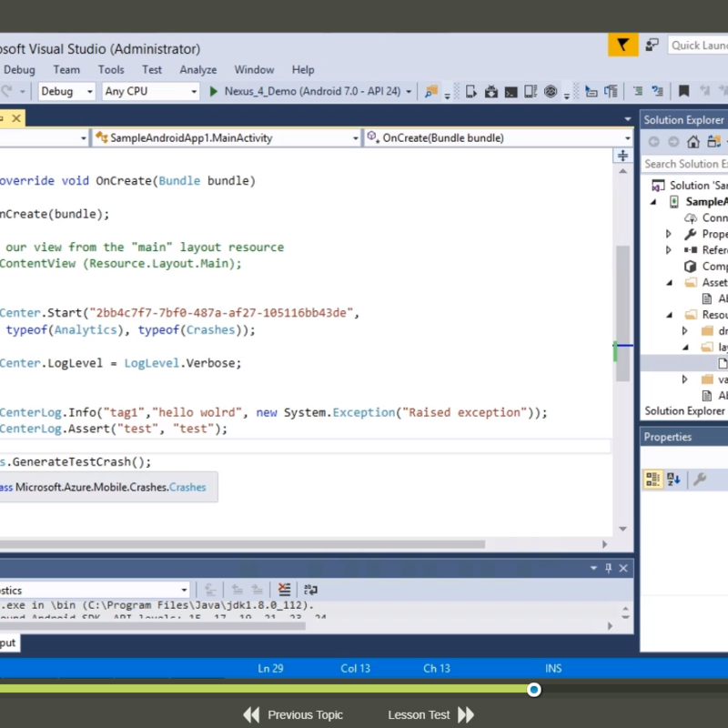Screen dimensions: 728x728
Task: Click the Properties Alphabetical sort icon
Action: (x=673, y=479)
